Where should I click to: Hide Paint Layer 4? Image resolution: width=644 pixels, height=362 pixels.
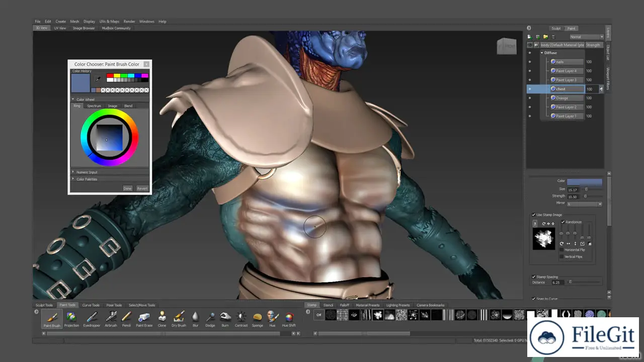click(x=529, y=71)
